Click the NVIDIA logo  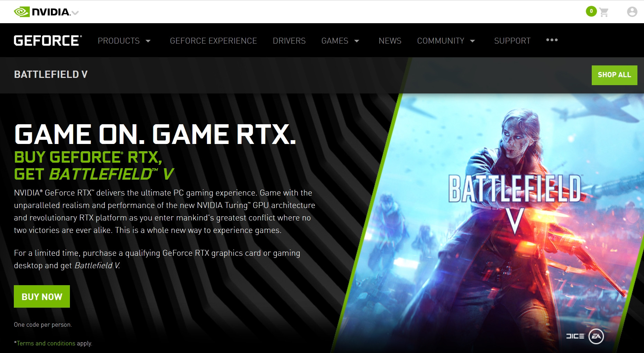[x=42, y=12]
